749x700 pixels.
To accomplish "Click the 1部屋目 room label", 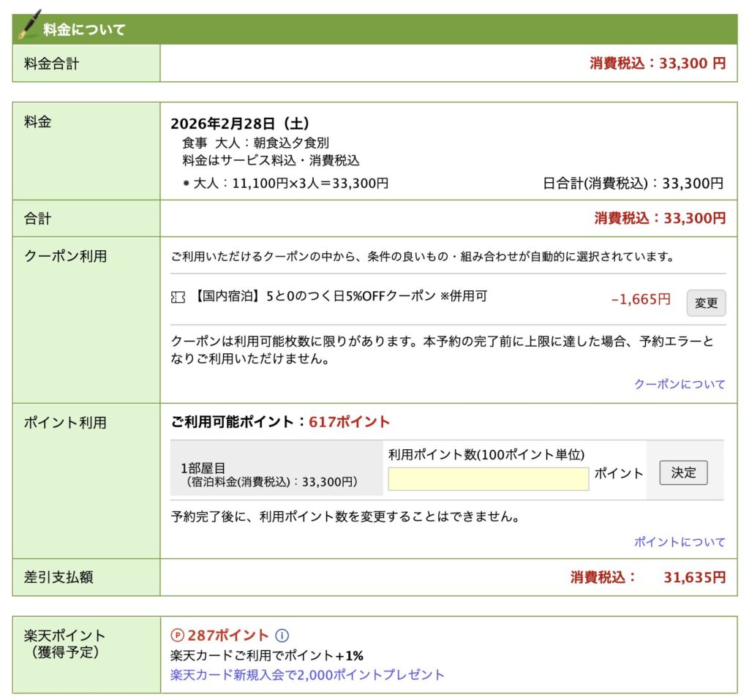I will point(203,468).
